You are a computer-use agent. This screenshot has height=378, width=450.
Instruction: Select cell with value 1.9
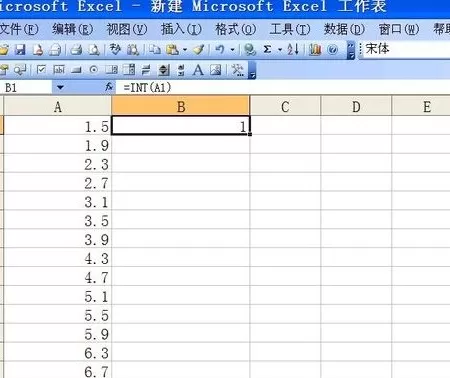coord(57,145)
